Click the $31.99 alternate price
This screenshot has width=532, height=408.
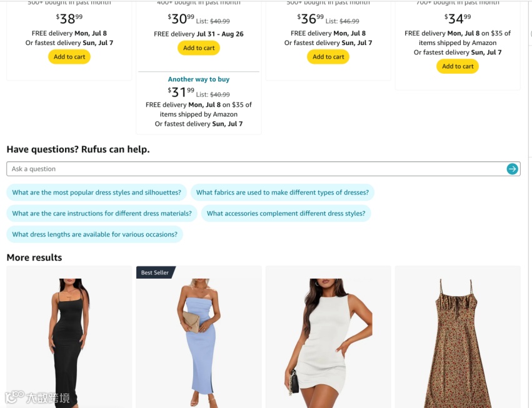pyautogui.click(x=181, y=92)
